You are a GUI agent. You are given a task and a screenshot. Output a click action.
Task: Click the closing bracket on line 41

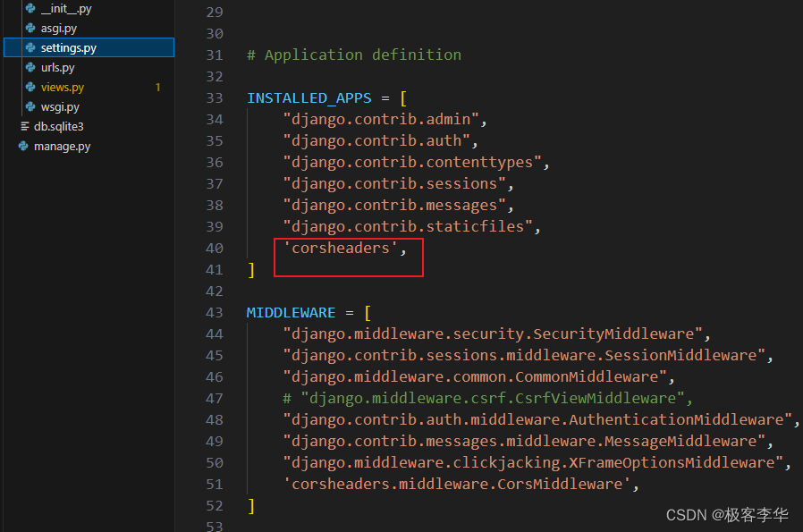click(x=251, y=270)
